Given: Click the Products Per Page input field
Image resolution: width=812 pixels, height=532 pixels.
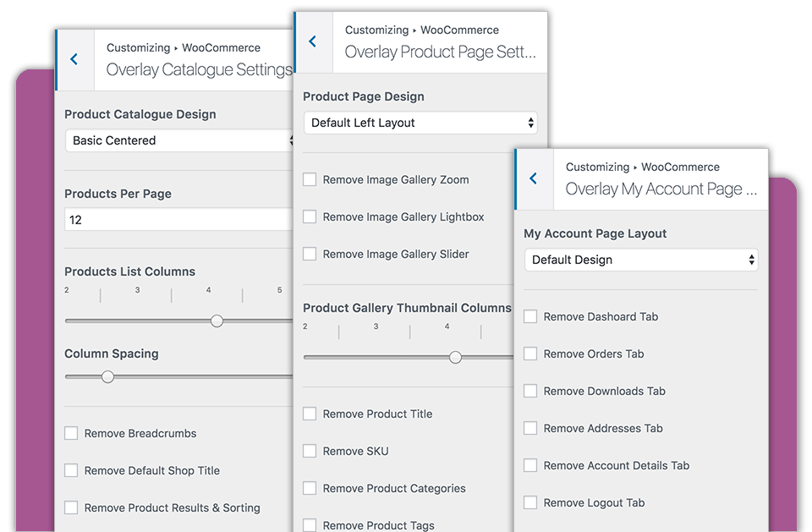Looking at the screenshot, I should click(x=179, y=220).
